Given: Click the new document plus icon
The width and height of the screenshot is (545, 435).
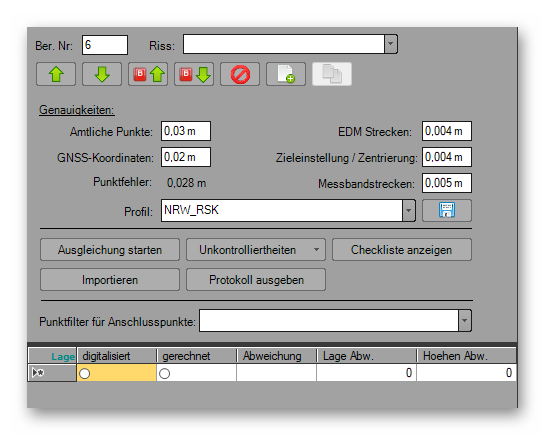Looking at the screenshot, I should pos(286,74).
